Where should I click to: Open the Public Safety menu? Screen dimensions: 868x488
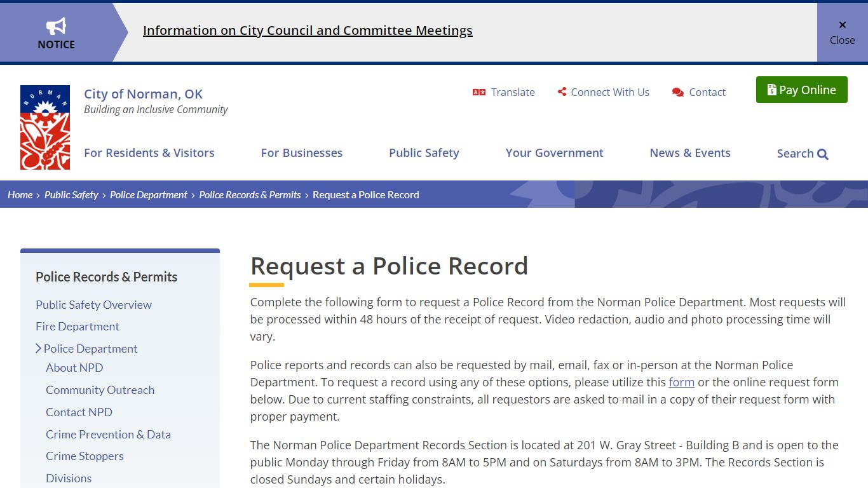click(424, 152)
